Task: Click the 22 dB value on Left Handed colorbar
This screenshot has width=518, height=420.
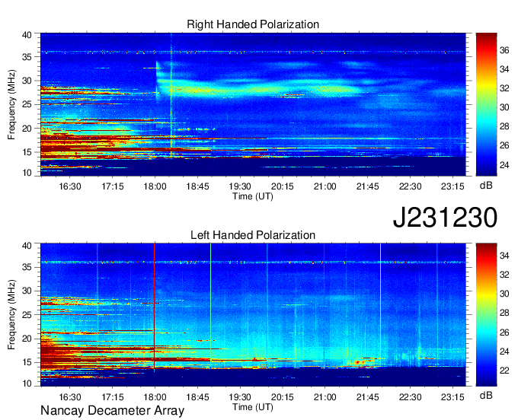Action: 504,371
